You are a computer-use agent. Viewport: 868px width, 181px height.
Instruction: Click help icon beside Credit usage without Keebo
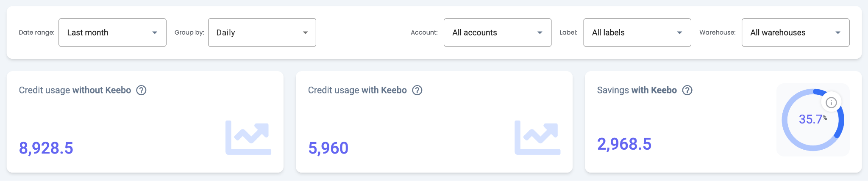[x=141, y=90]
